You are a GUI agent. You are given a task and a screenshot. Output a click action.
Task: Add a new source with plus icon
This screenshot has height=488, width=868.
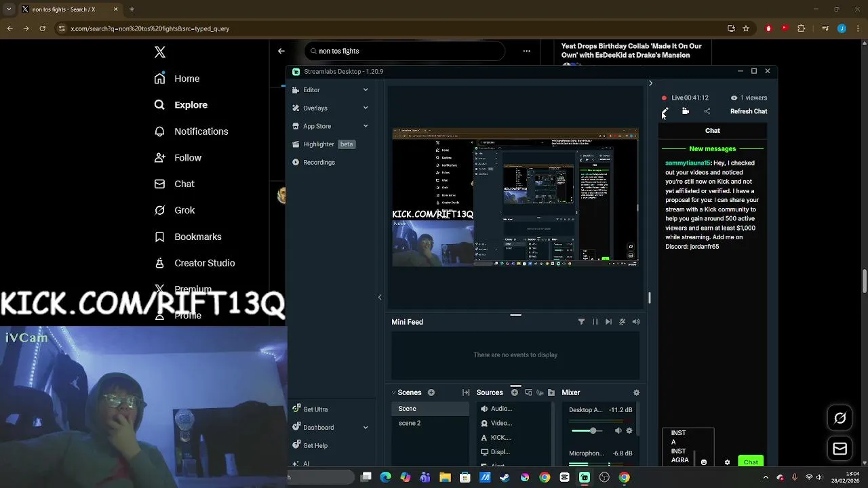point(515,392)
